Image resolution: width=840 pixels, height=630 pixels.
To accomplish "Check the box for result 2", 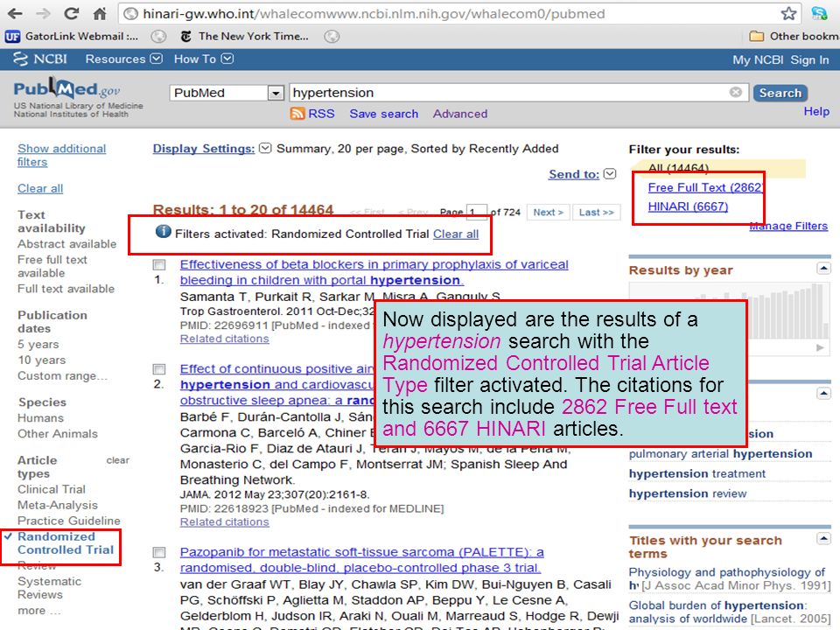I will (x=159, y=369).
